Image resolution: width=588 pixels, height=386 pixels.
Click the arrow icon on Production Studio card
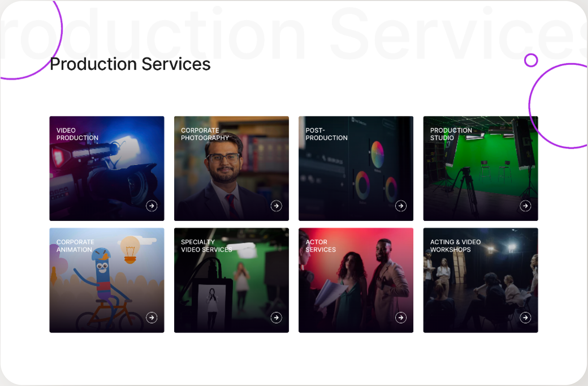tap(525, 206)
